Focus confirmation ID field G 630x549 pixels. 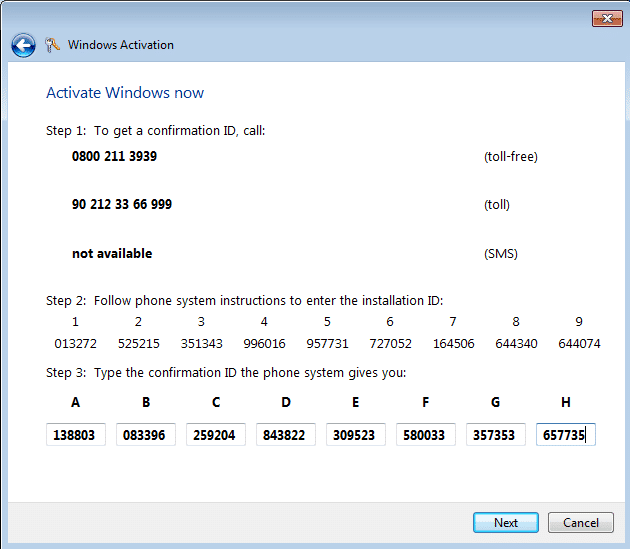pyautogui.click(x=496, y=434)
